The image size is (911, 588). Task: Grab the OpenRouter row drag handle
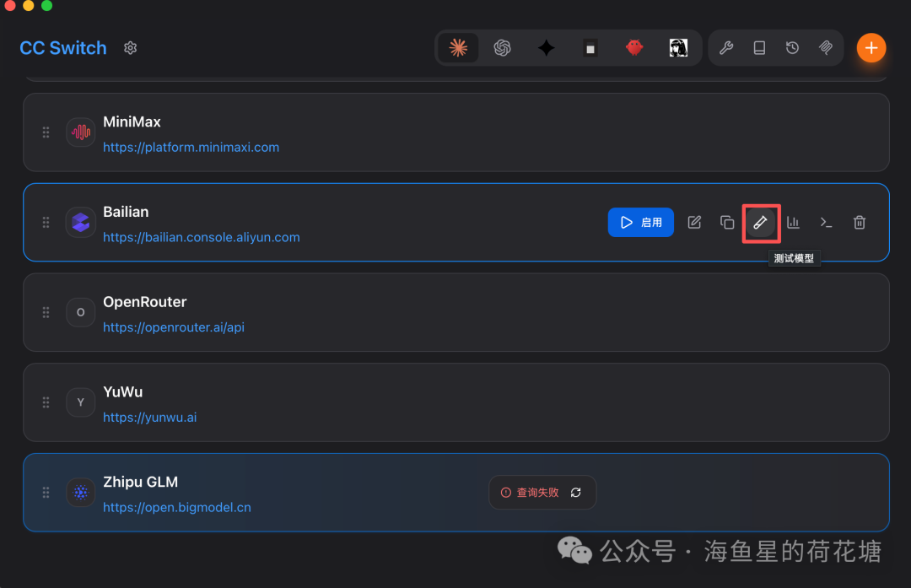(46, 313)
